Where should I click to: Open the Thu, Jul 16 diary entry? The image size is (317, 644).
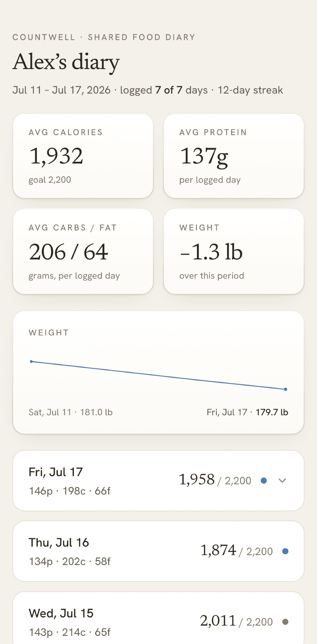[x=159, y=551]
